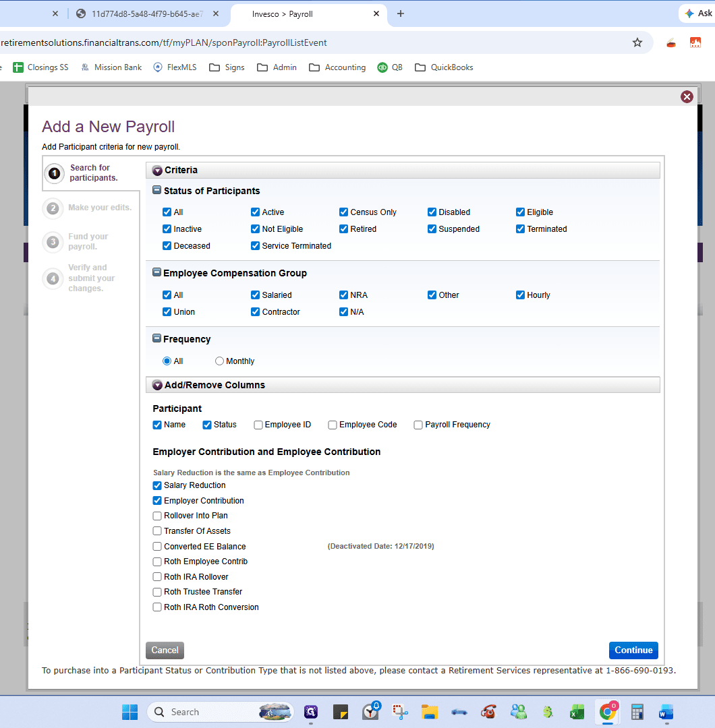
Task: Check Roth Employee Contrib
Action: pyautogui.click(x=157, y=562)
